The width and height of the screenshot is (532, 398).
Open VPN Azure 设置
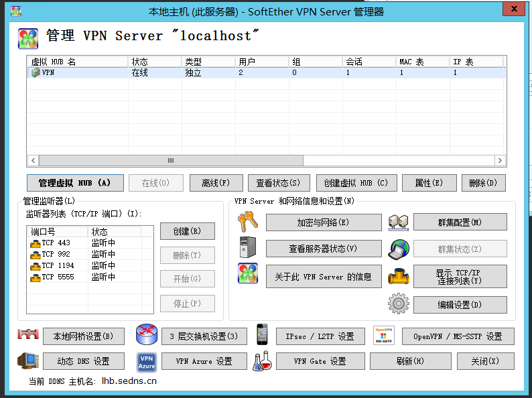[204, 361]
